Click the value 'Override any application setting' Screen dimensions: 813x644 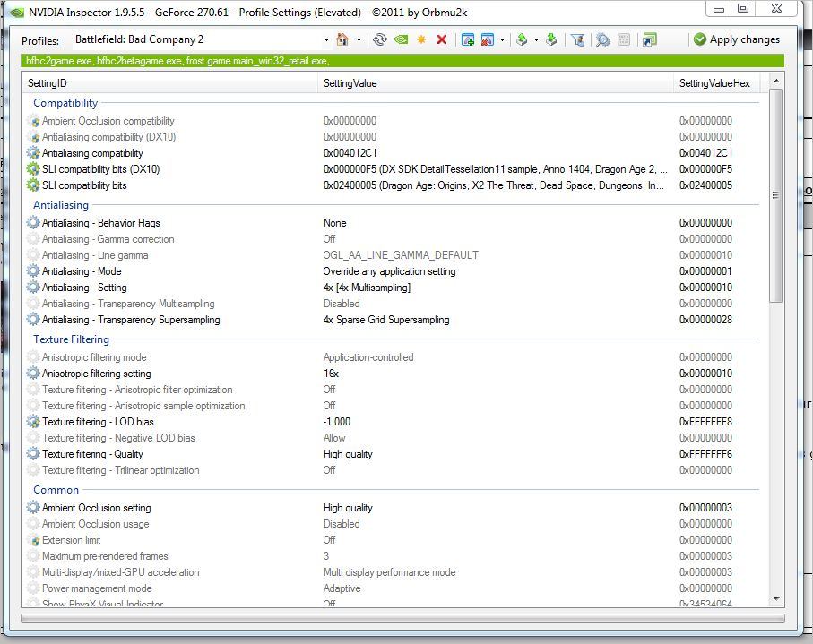pos(389,271)
